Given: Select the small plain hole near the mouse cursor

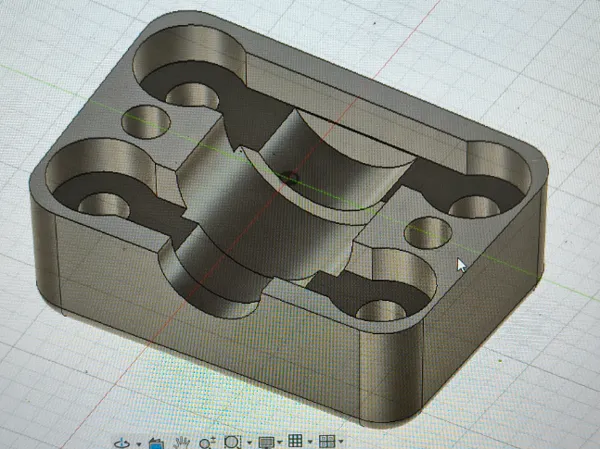Looking at the screenshot, I should pyautogui.click(x=428, y=233).
